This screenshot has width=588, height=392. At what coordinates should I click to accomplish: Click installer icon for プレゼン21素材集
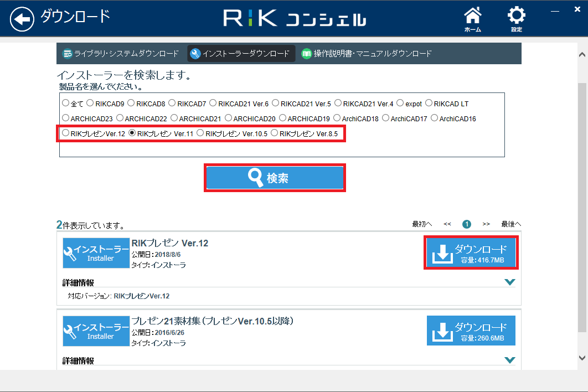(96, 331)
